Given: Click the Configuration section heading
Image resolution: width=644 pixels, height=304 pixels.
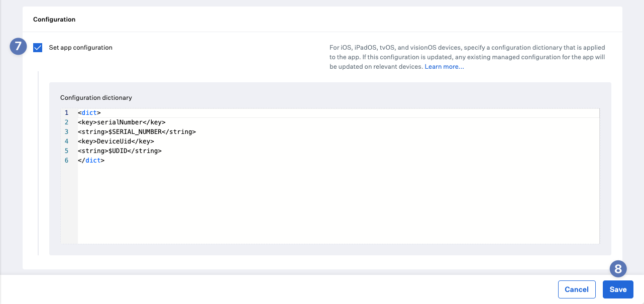Looking at the screenshot, I should click(54, 20).
